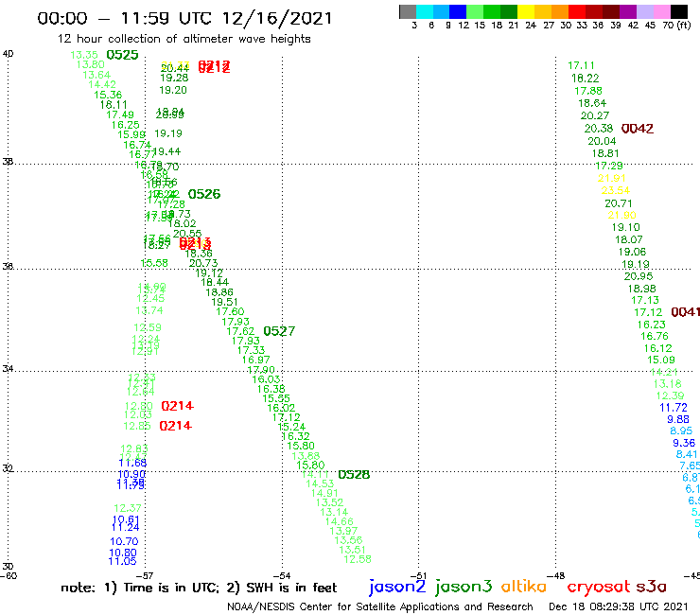Click the '70 (ft)' legend label

click(x=676, y=26)
